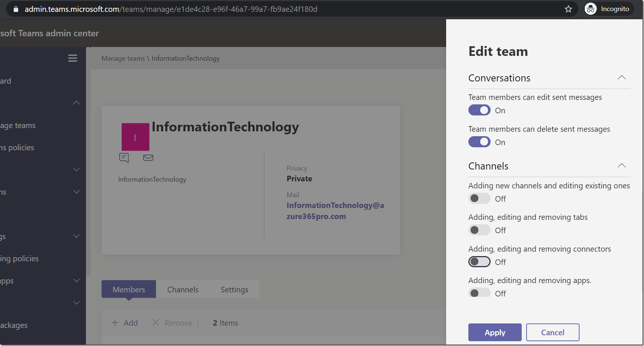Expand the sidebar chevron above packages item
This screenshot has width=644, height=346.
[x=76, y=303]
